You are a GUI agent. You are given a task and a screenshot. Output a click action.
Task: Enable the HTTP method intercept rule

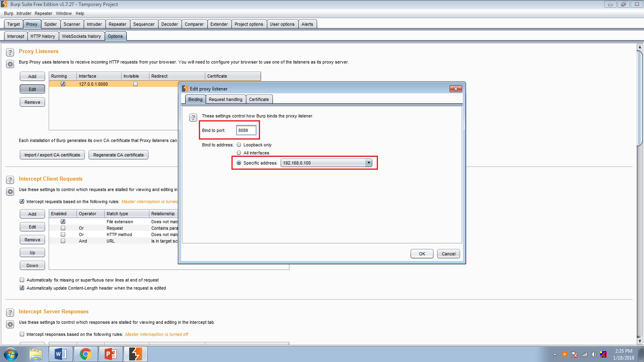click(x=63, y=234)
